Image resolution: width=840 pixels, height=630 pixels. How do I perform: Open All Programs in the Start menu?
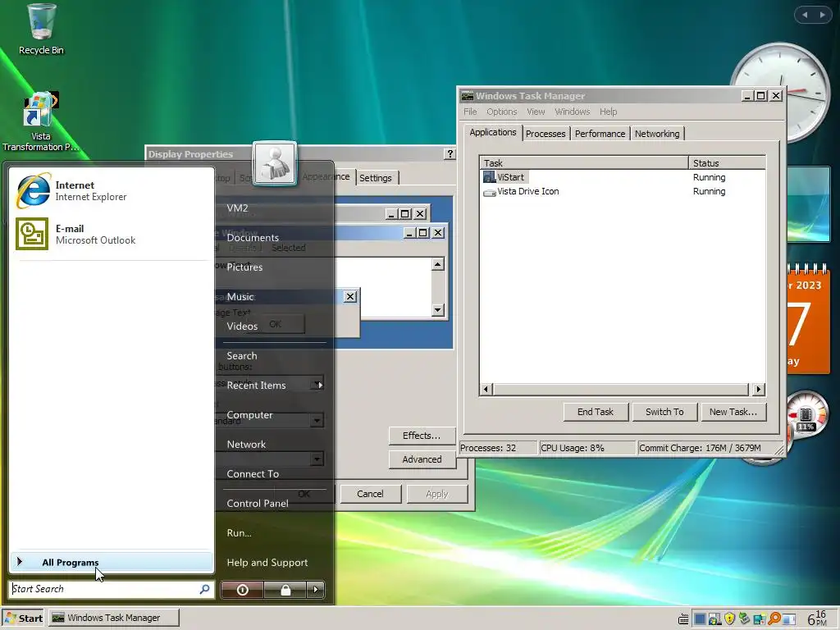point(112,563)
